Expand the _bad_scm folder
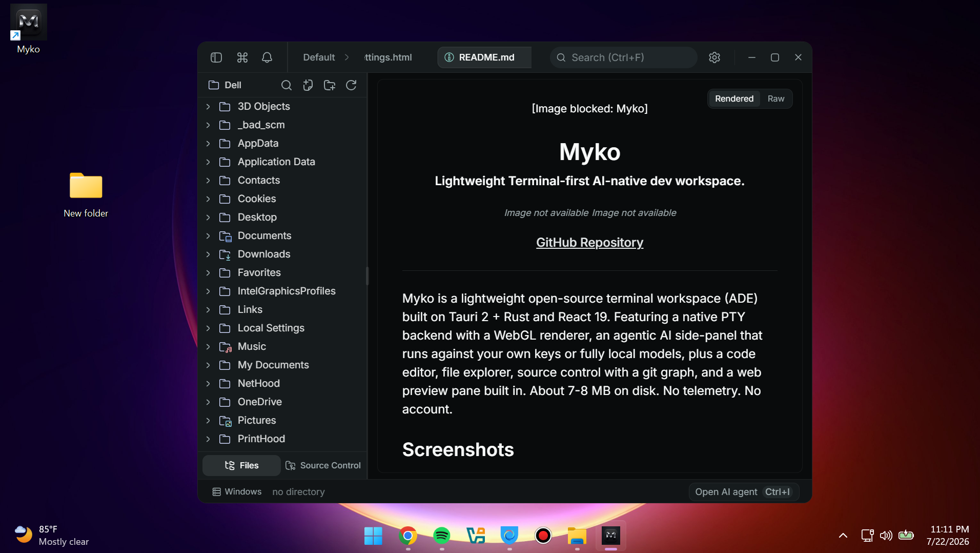The height and width of the screenshot is (553, 980). [x=208, y=125]
